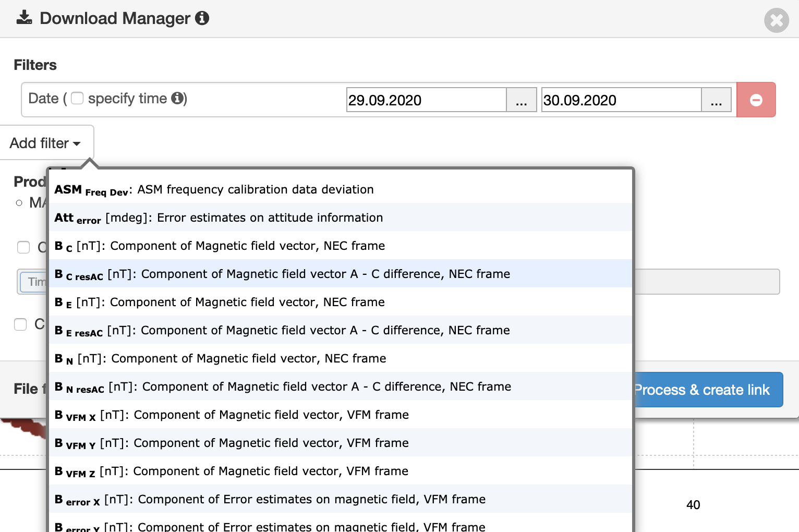This screenshot has height=532, width=799.
Task: Click the download tray icon in header
Action: (24, 18)
